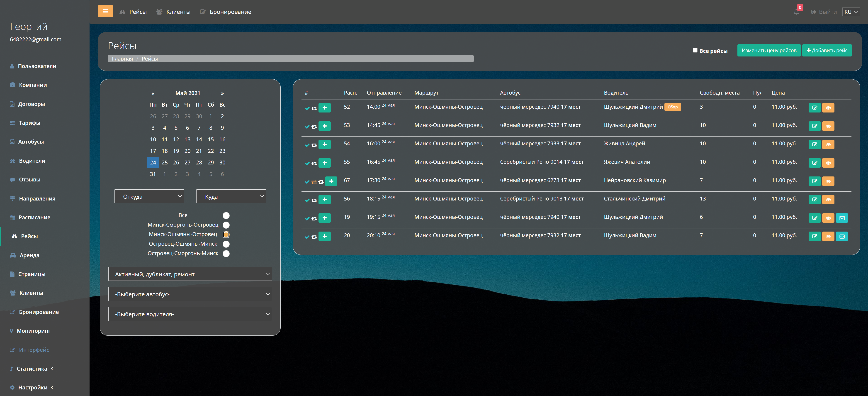Click the edit icon for trip 52
This screenshot has width=868, height=396.
tap(815, 108)
